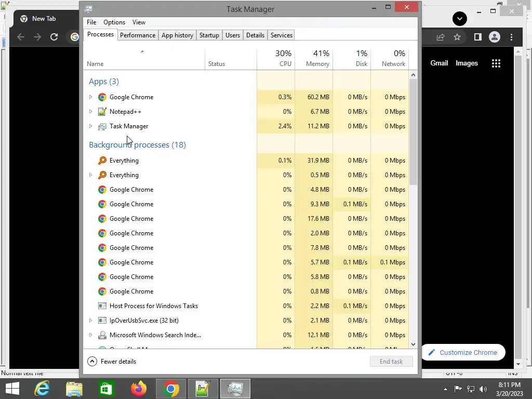The image size is (532, 399).
Task: Click Chrome back arrow icon
Action: pos(21,37)
